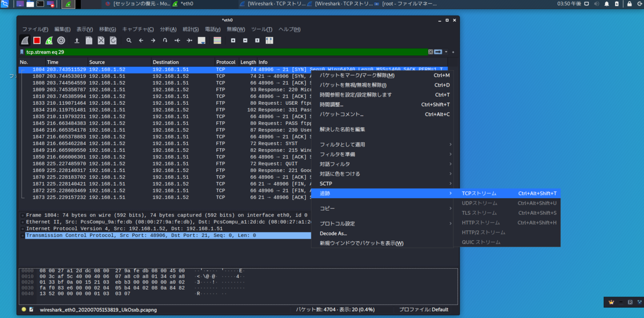Zoom out the main window text
The height and width of the screenshot is (318, 644).
245,40
